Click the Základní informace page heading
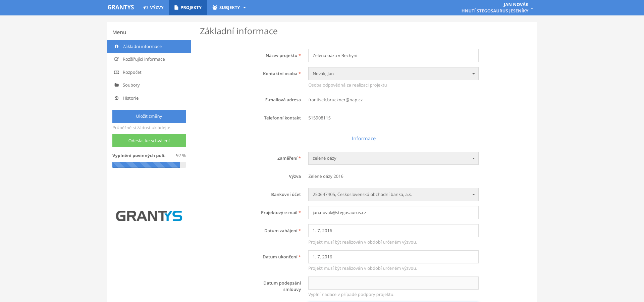Screen dimensions: 644x302 pyautogui.click(x=239, y=31)
